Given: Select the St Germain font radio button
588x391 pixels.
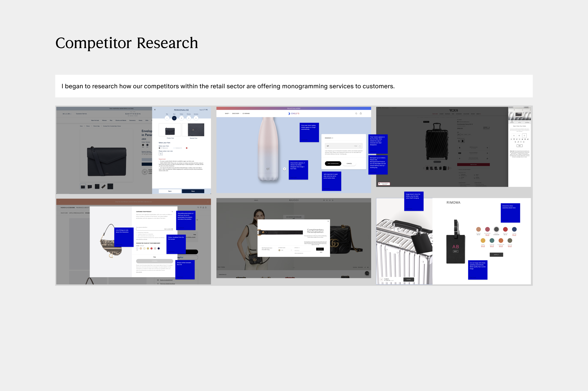Looking at the screenshot, I should 159,148.
